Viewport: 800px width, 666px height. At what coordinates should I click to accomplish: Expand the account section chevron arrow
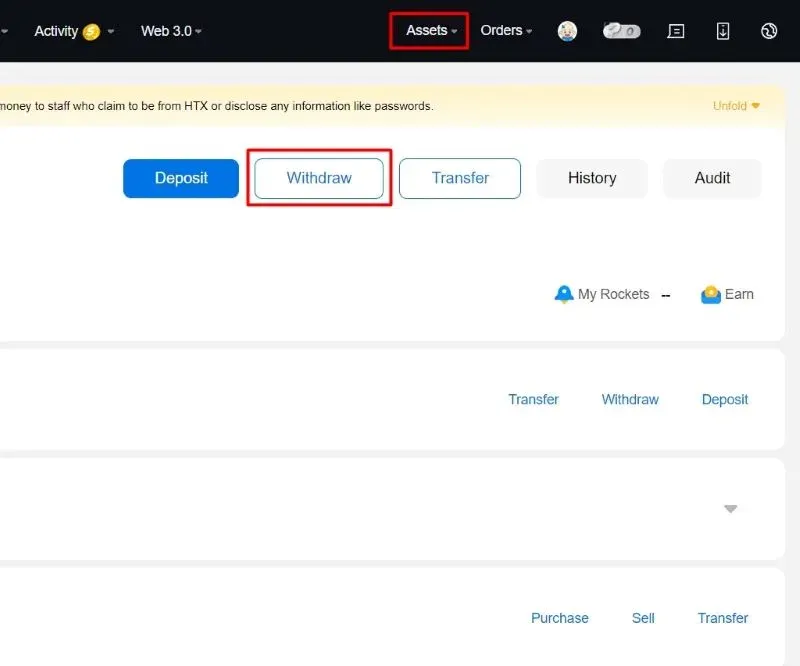click(731, 508)
